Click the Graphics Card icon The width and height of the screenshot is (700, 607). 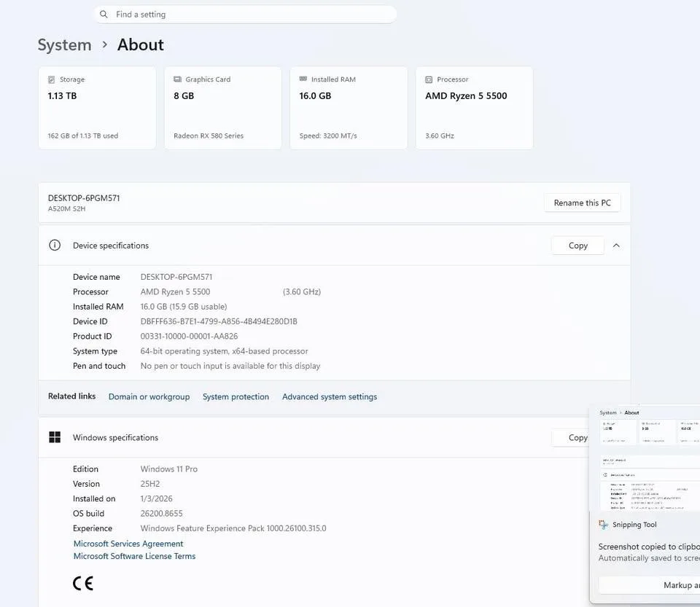tap(177, 79)
